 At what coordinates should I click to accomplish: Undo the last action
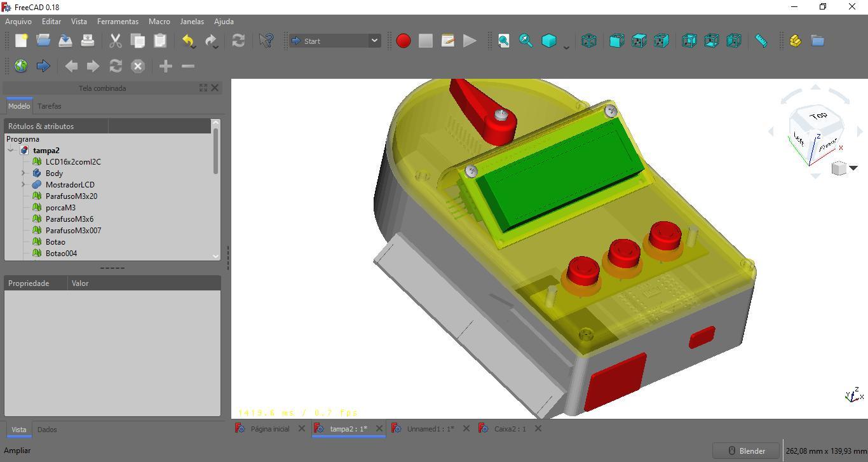pyautogui.click(x=188, y=41)
